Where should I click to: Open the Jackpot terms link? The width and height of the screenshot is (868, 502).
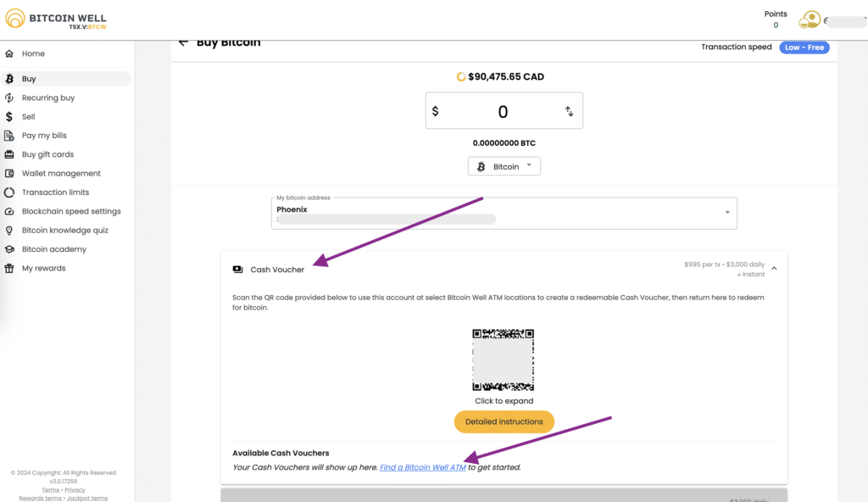87,498
